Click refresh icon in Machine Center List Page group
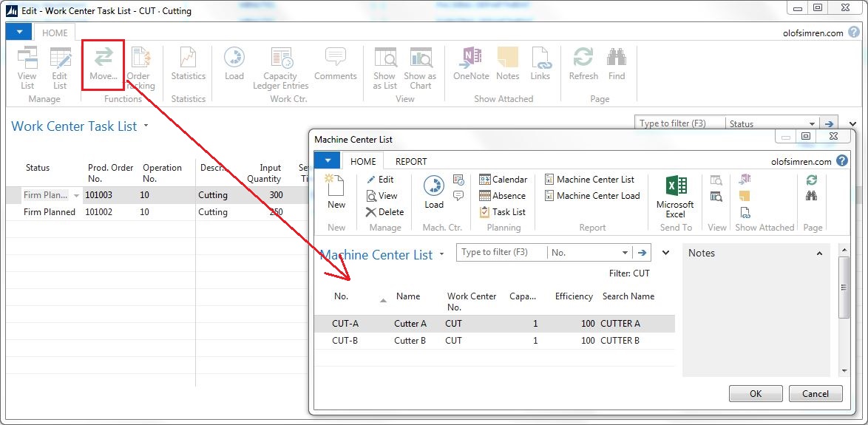 pos(812,180)
